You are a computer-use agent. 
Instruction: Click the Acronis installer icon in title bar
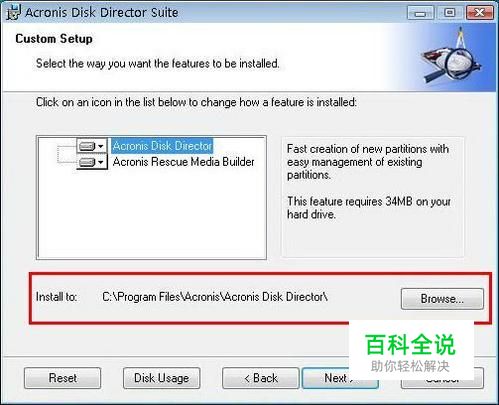pyautogui.click(x=13, y=13)
